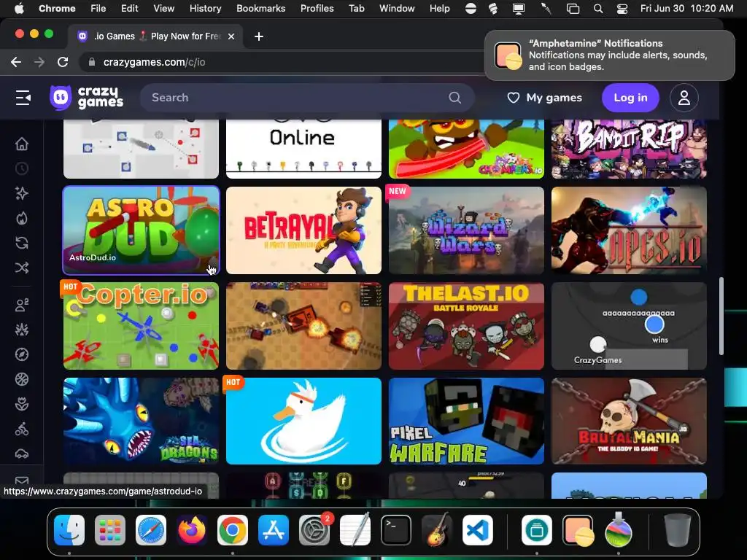Click the search magnifier icon
Image resolution: width=747 pixels, height=560 pixels.
[x=455, y=98]
